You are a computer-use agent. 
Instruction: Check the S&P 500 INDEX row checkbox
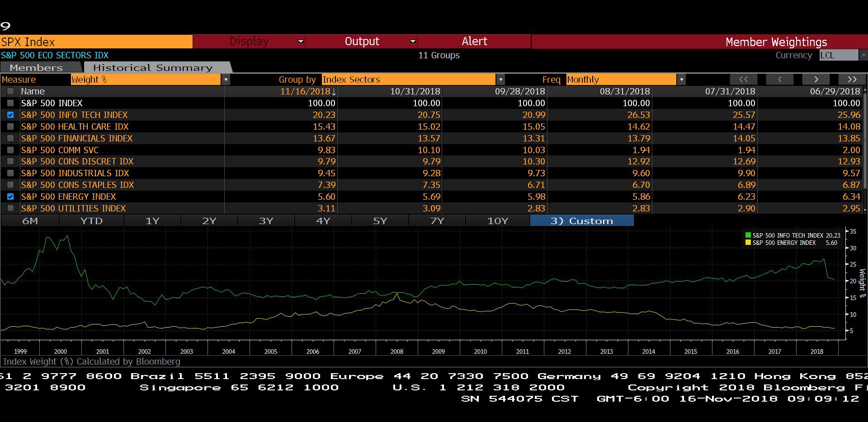tap(10, 103)
